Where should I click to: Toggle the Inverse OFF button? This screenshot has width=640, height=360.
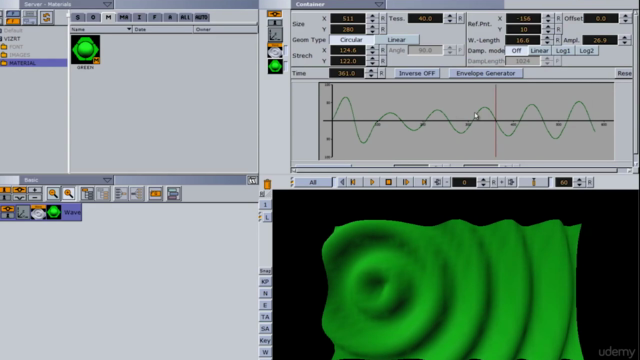[417, 73]
